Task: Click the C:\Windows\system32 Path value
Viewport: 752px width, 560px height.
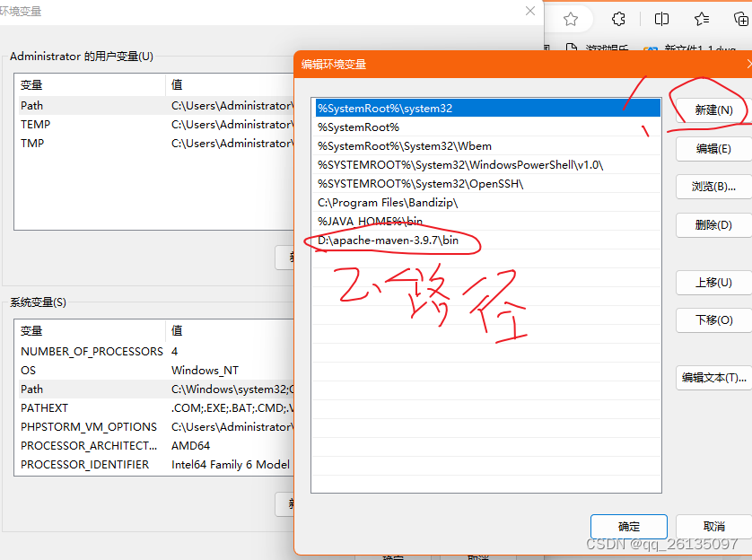Action: tap(232, 389)
